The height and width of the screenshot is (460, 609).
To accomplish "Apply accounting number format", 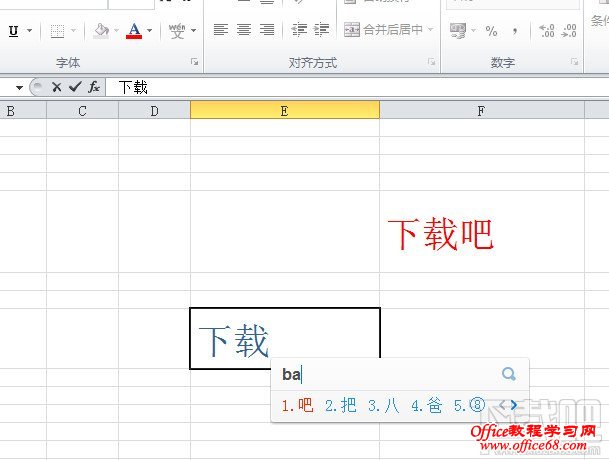I will coord(458,31).
